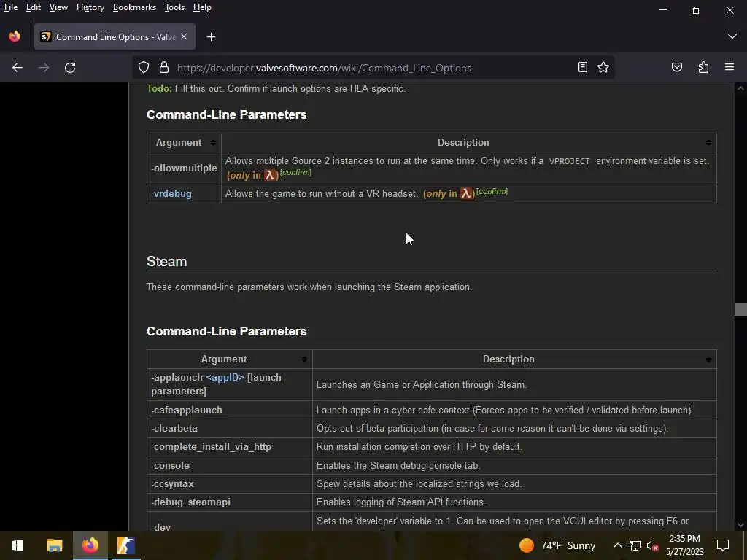Follow the -vrdebug link
This screenshot has height=560, width=747.
coord(171,194)
